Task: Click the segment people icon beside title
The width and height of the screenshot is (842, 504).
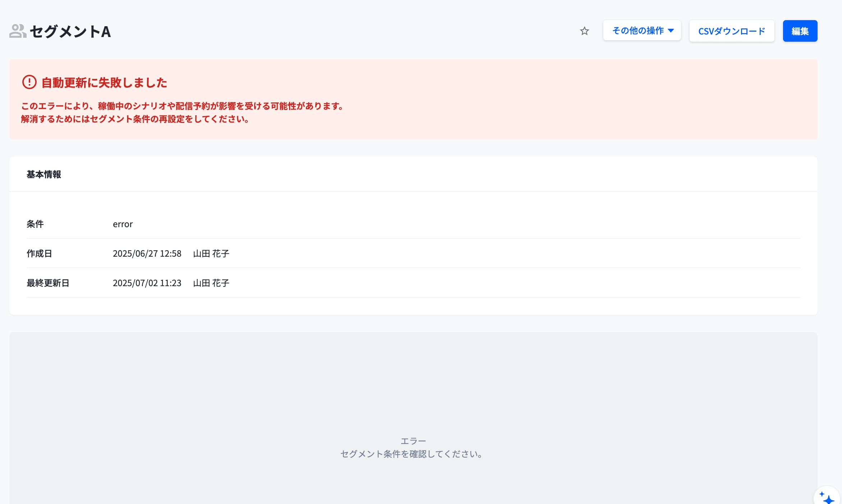Action: tap(18, 31)
